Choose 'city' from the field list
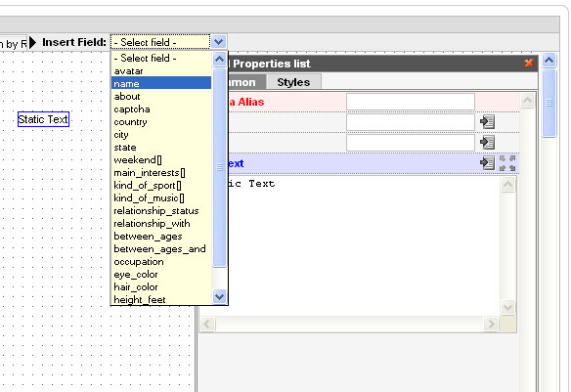 161,134
